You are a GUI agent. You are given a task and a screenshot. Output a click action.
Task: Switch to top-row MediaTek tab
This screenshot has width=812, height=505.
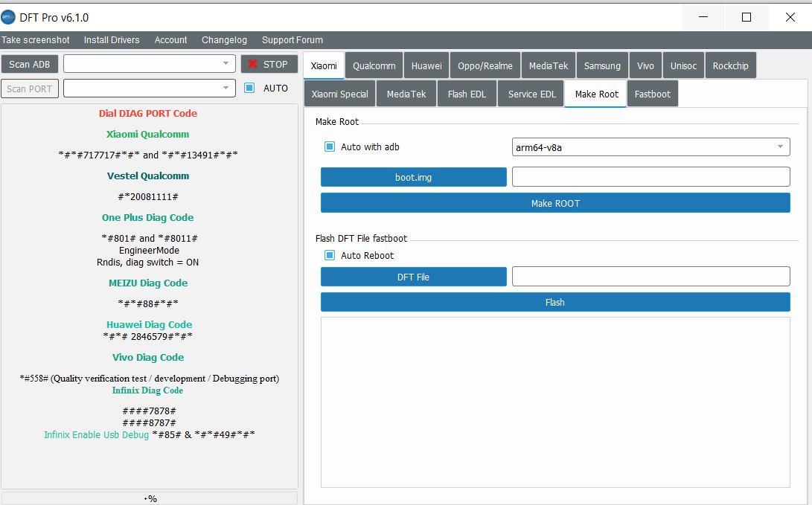point(549,65)
